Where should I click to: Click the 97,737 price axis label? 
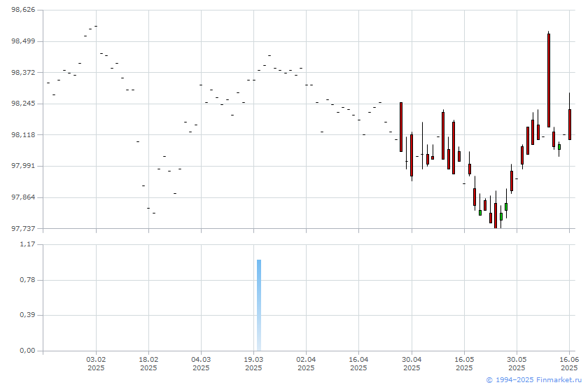click(23, 228)
